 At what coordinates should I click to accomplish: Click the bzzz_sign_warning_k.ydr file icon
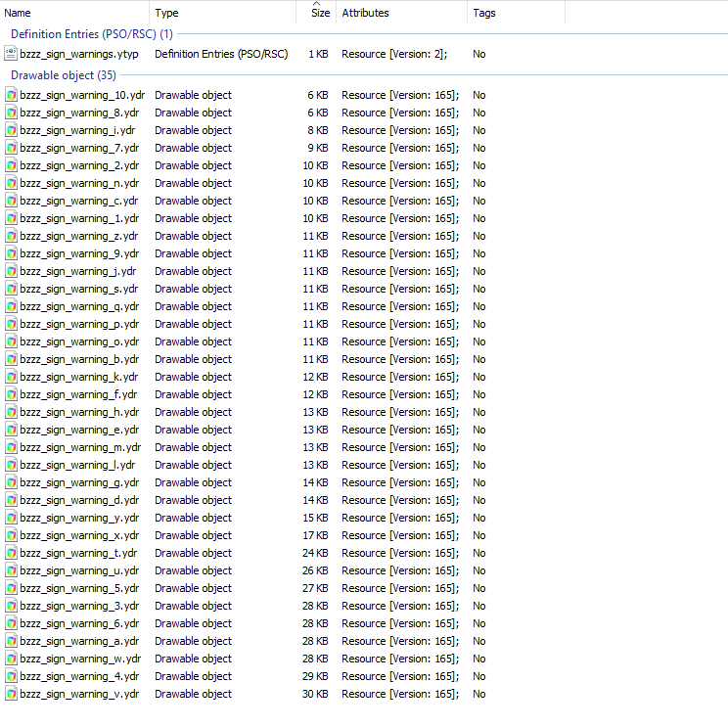pyautogui.click(x=11, y=377)
